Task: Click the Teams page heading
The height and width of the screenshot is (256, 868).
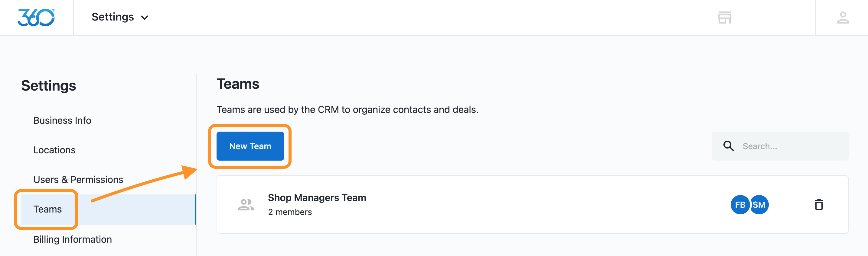Action: [238, 84]
